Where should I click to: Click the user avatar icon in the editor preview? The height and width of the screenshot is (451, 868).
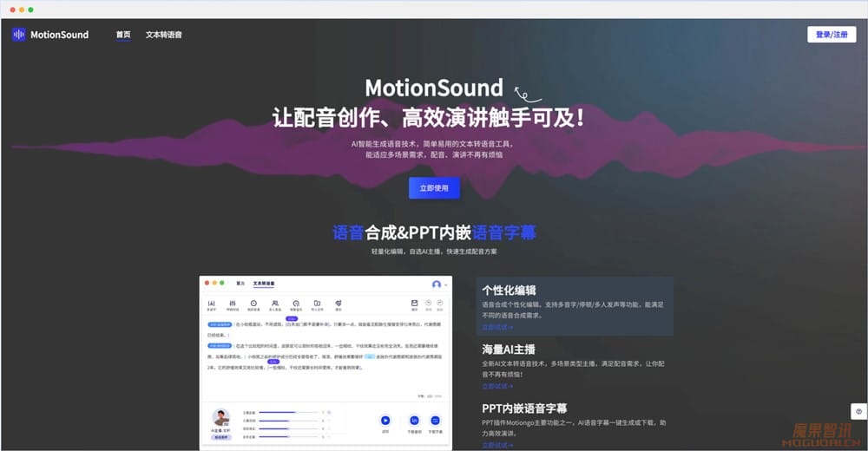(x=437, y=284)
